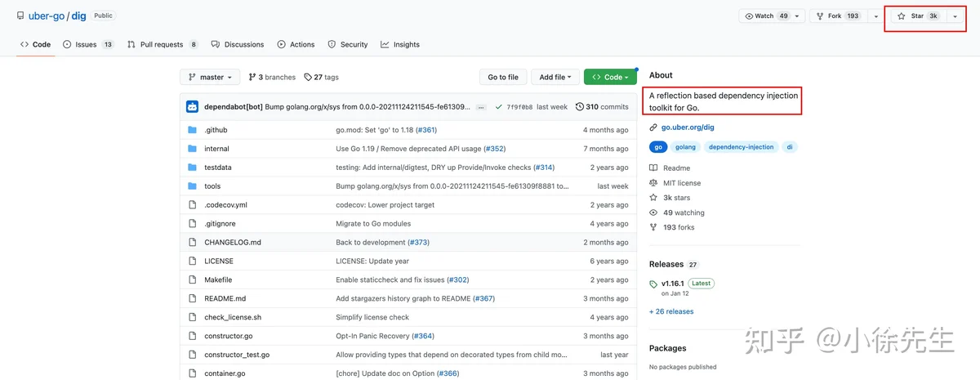Open pull request #373 link
Viewport: 980px width, 380px height.
(x=418, y=243)
